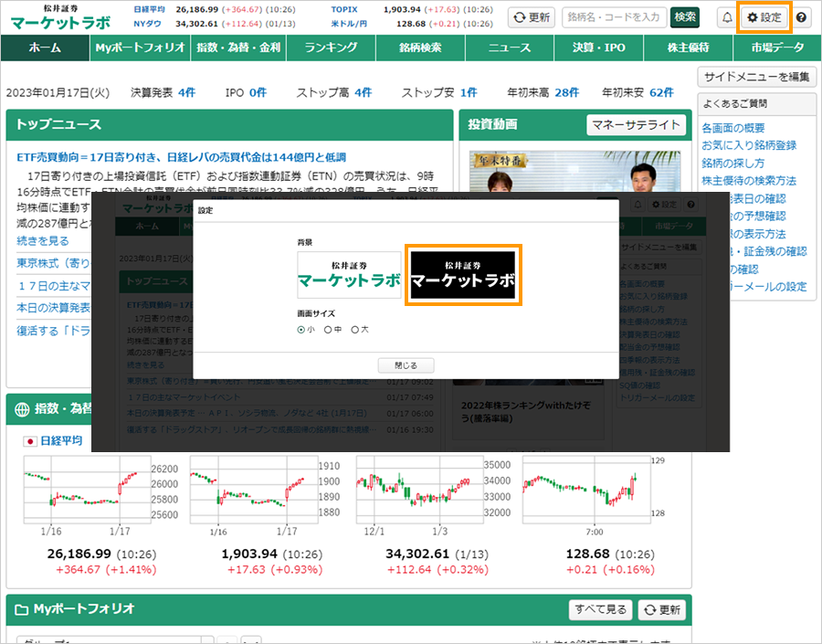Image resolution: width=822 pixels, height=644 pixels.
Task: Open 株主優待の検索方法 FAQ link
Action: pos(749,181)
